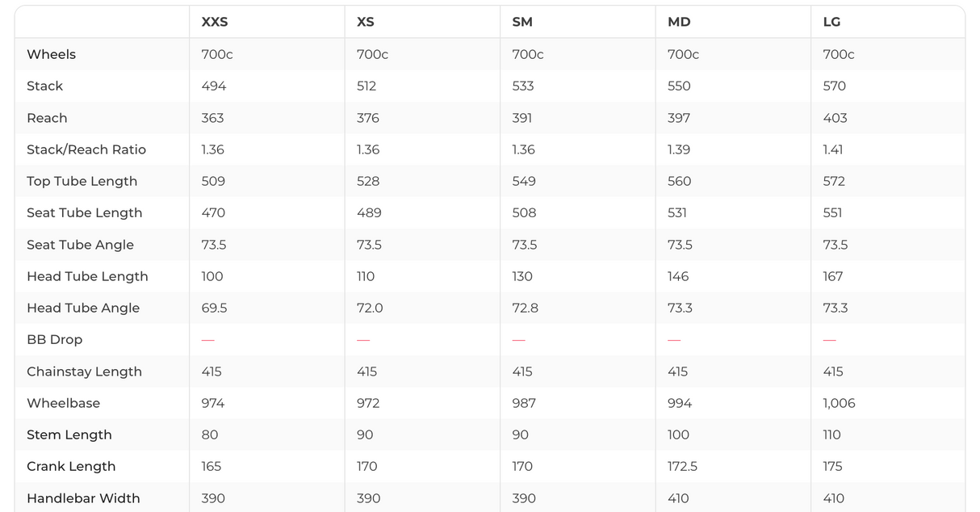Select the MD crank length 172.5

[682, 466]
